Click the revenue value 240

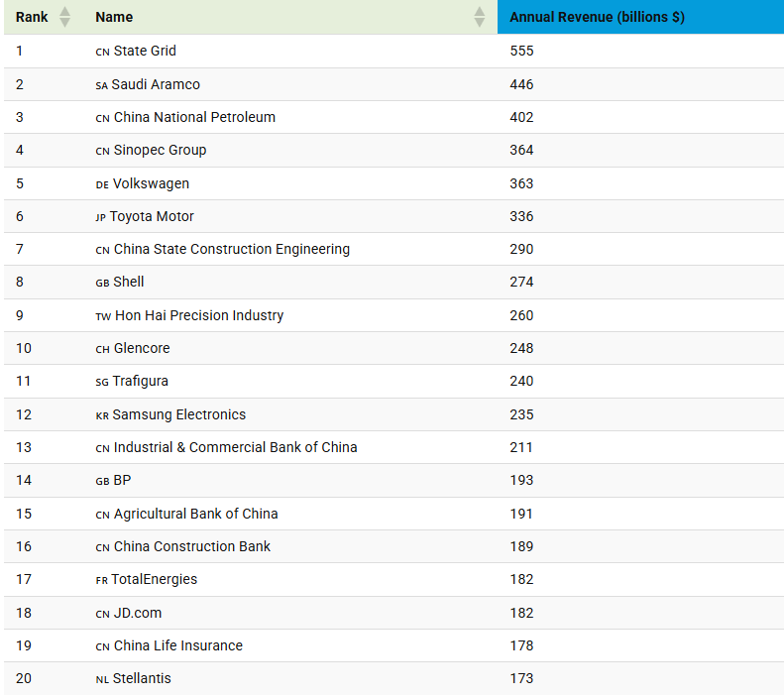click(x=521, y=381)
